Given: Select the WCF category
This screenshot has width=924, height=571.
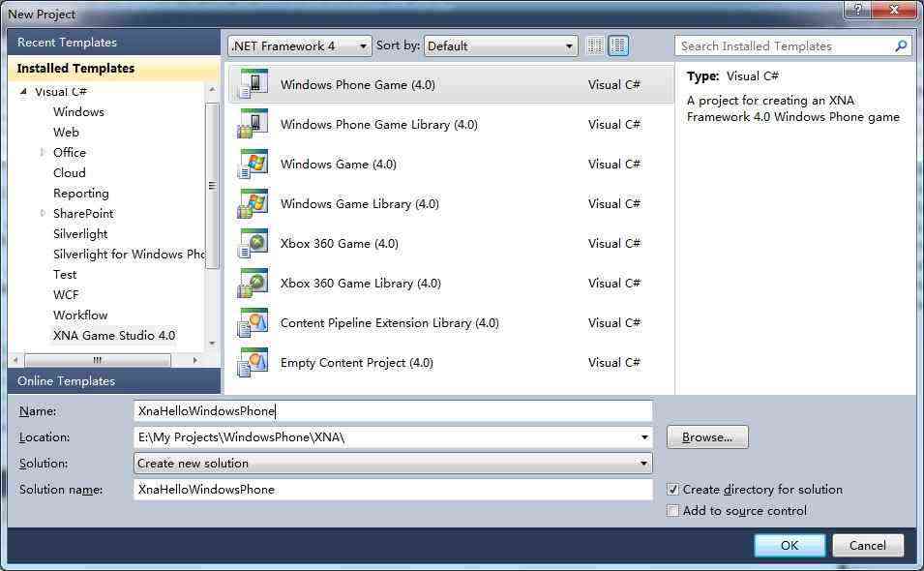Looking at the screenshot, I should click(66, 294).
